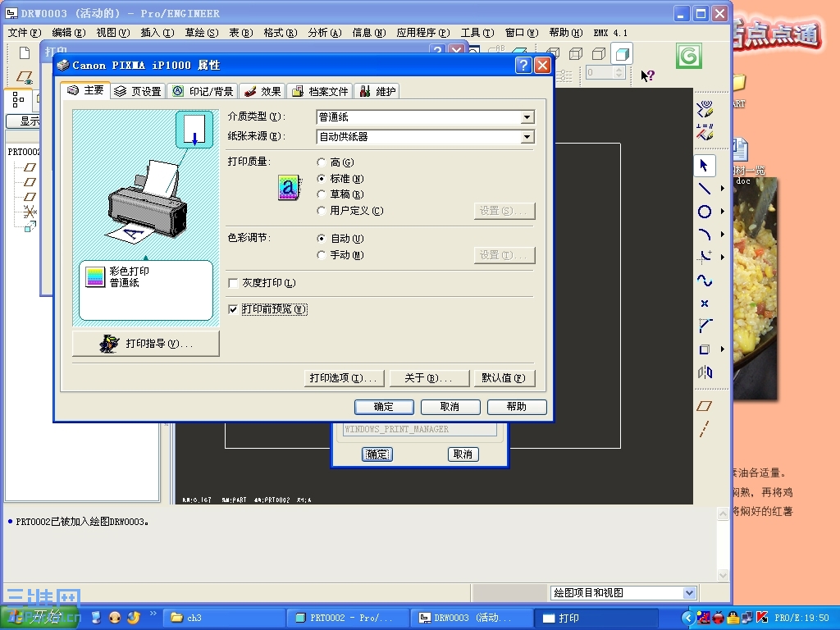Click the Mirror geometry tool
This screenshot has width=840, height=630.
[x=705, y=372]
